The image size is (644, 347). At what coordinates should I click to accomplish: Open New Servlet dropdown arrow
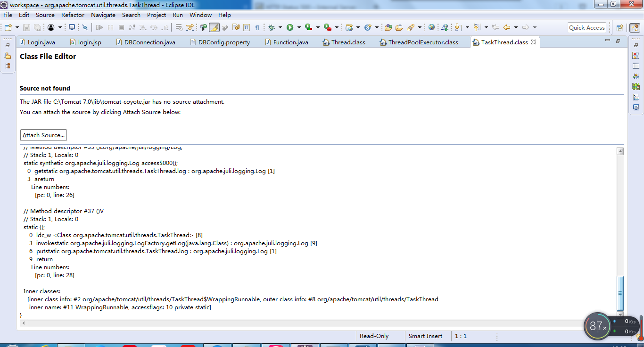coord(377,27)
